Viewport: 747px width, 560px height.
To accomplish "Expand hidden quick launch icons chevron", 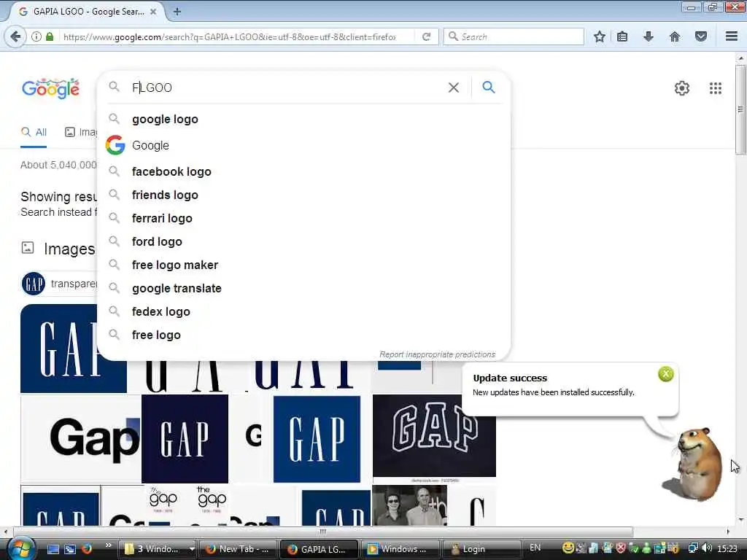I will click(x=108, y=545).
